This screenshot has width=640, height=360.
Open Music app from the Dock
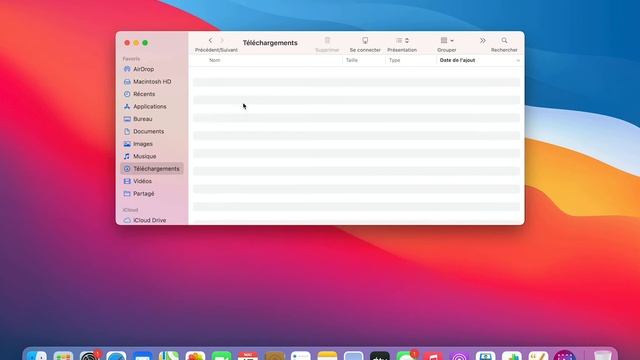433,356
